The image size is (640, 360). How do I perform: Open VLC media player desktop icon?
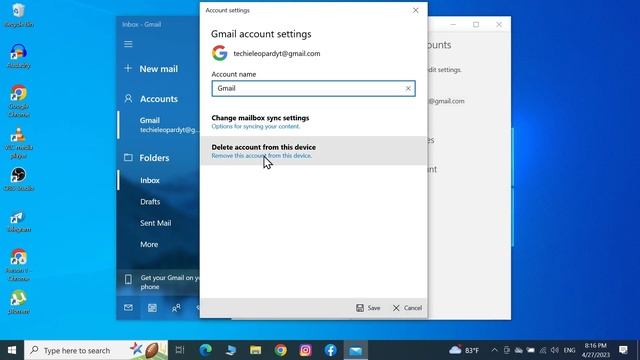coord(18,143)
